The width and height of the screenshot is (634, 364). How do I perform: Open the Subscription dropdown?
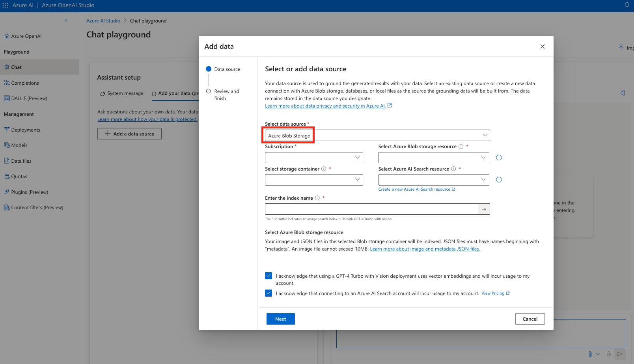click(314, 158)
